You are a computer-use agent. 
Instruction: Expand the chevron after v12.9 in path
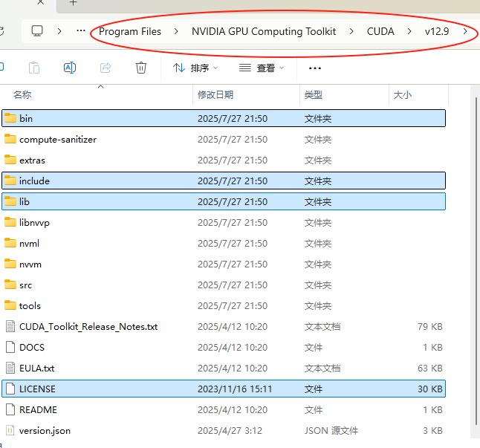[x=465, y=31]
